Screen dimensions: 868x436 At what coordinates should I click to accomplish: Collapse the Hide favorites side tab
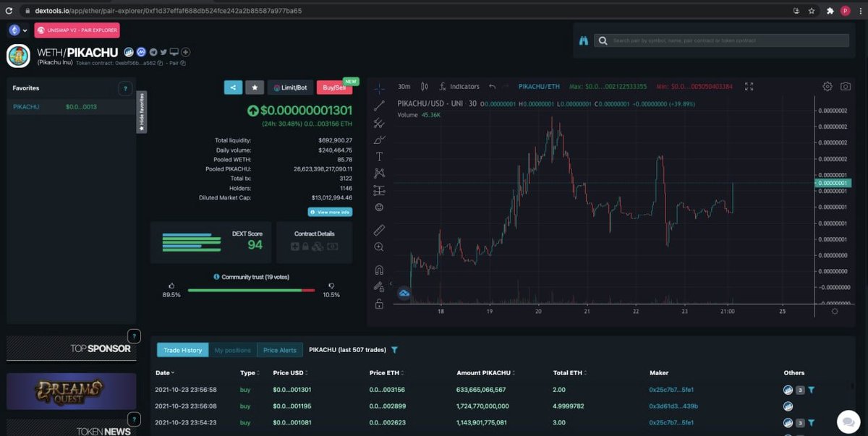point(142,112)
